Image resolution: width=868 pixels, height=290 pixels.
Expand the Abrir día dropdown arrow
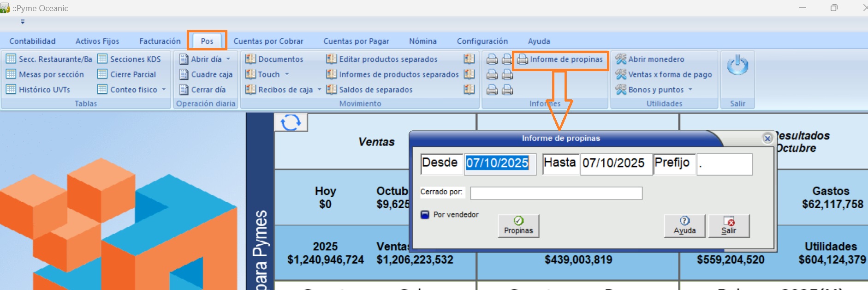(x=228, y=59)
